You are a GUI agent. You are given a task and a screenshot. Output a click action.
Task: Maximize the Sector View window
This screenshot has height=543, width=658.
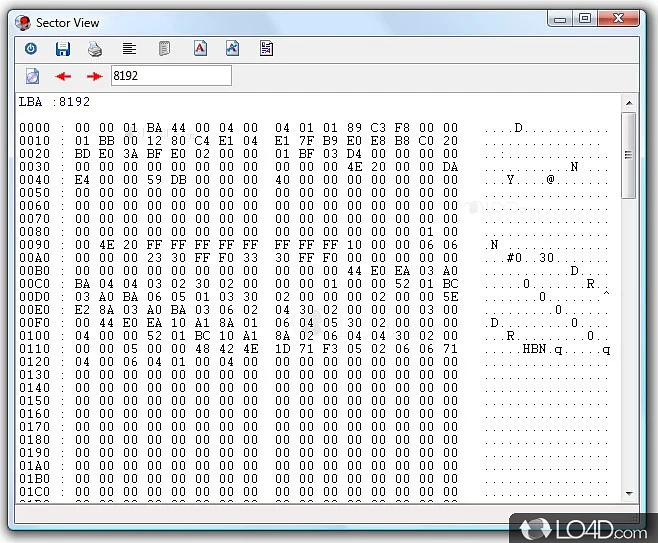coord(584,18)
